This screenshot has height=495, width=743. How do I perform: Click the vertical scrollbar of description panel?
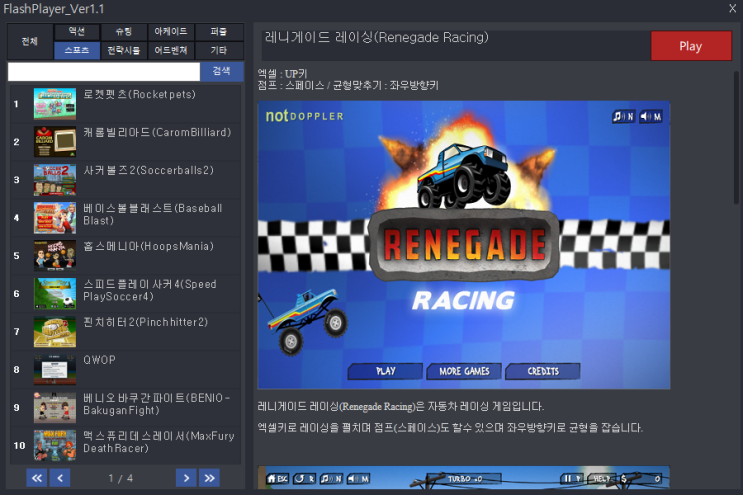736,137
